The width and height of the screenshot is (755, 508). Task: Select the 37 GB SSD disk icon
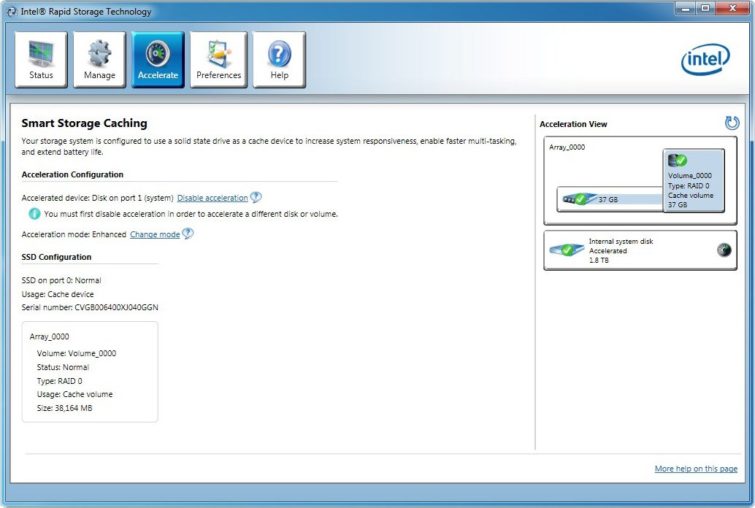[x=579, y=199]
